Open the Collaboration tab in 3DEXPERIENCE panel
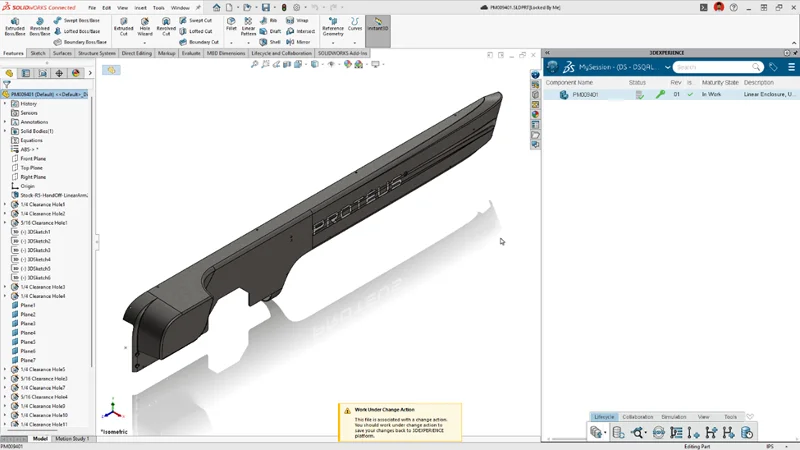 pos(637,417)
